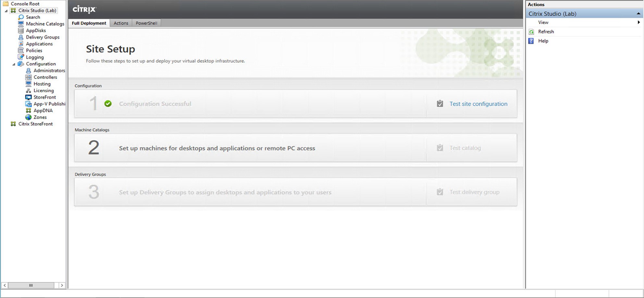The image size is (644, 298).
Task: Select the AppDNA tree label
Action: [43, 111]
